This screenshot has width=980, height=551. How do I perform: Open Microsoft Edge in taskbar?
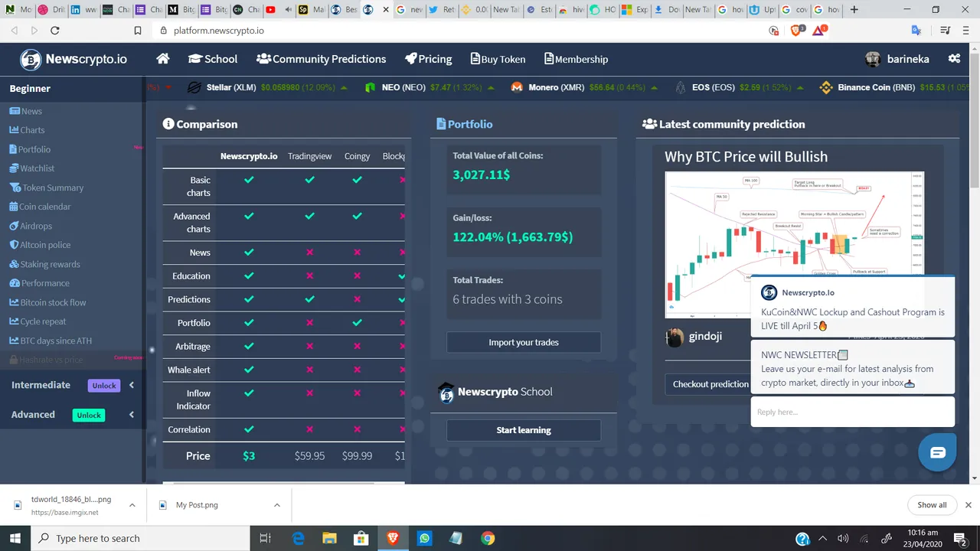298,538
